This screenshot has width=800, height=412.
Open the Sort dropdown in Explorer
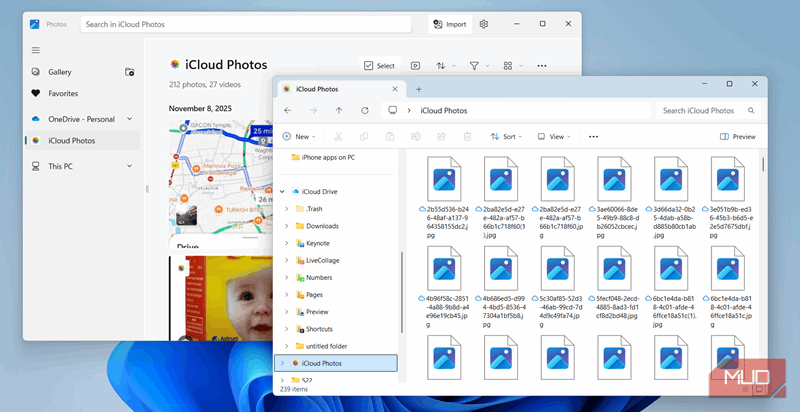506,137
